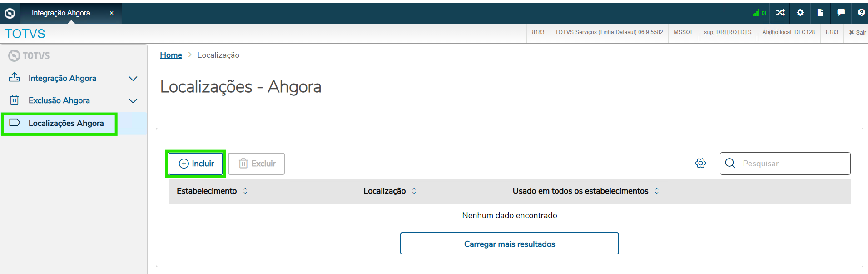Viewport: 868px width, 274px height.
Task: Click the green signal strength indicator
Action: (759, 13)
